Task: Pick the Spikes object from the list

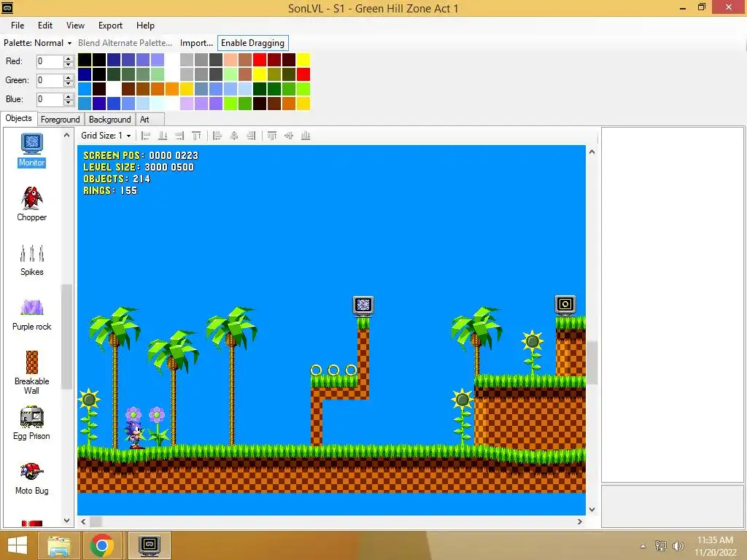Action: pyautogui.click(x=31, y=260)
